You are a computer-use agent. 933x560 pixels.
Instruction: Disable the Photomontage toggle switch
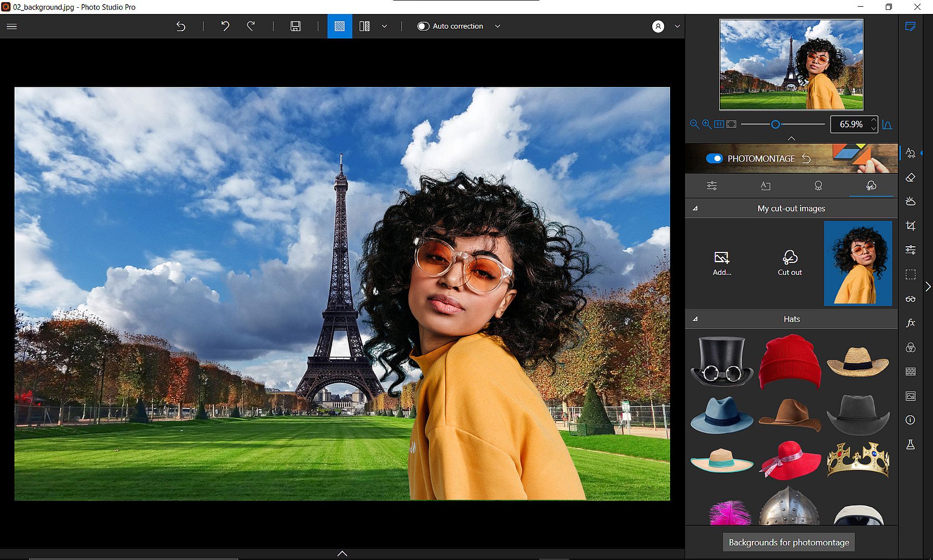coord(714,159)
